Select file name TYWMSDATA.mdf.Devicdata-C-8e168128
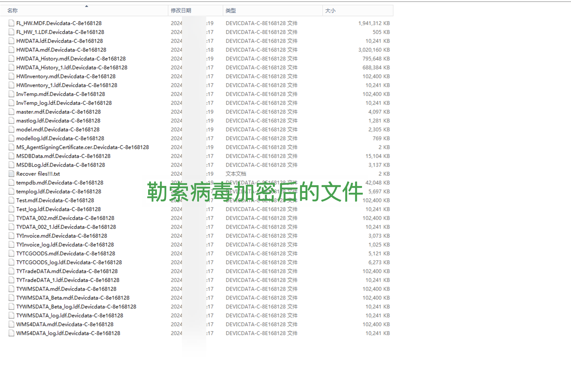 pos(66,289)
